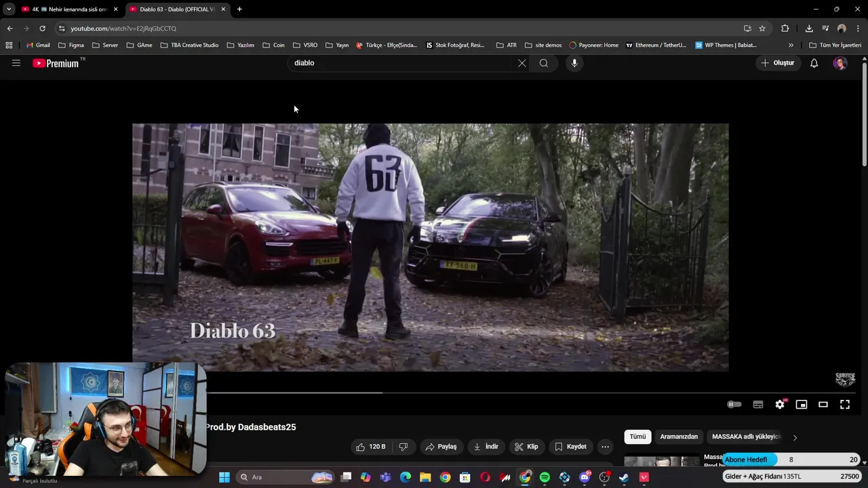Like the video with 120 B likes

(x=370, y=447)
